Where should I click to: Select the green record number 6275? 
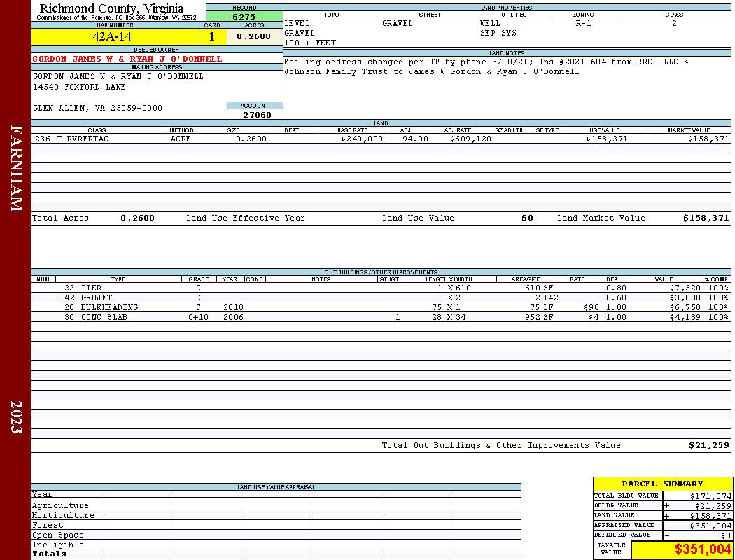point(244,16)
